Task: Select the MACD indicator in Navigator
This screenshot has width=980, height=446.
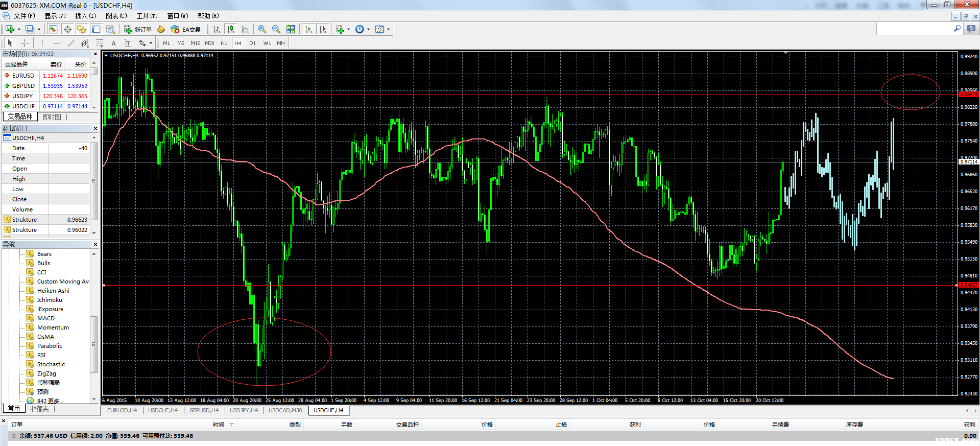Action: pos(45,318)
